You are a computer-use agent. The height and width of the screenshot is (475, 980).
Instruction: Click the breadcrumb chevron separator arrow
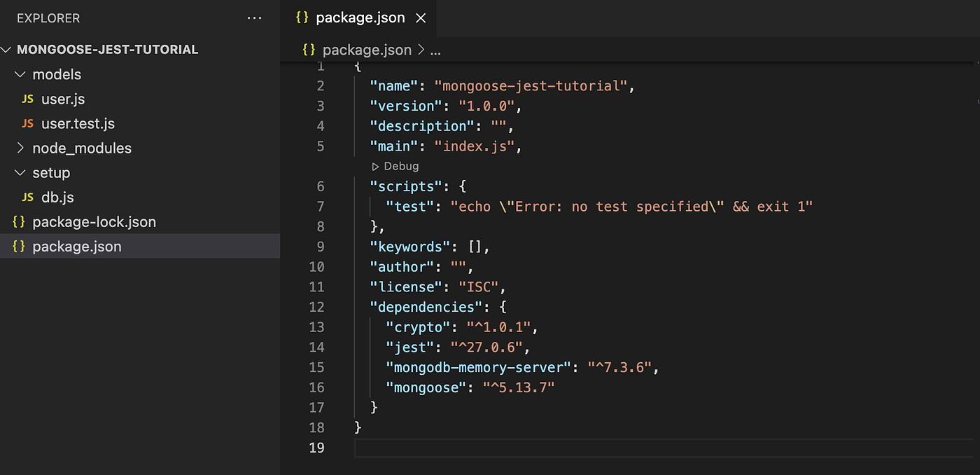[x=421, y=50]
